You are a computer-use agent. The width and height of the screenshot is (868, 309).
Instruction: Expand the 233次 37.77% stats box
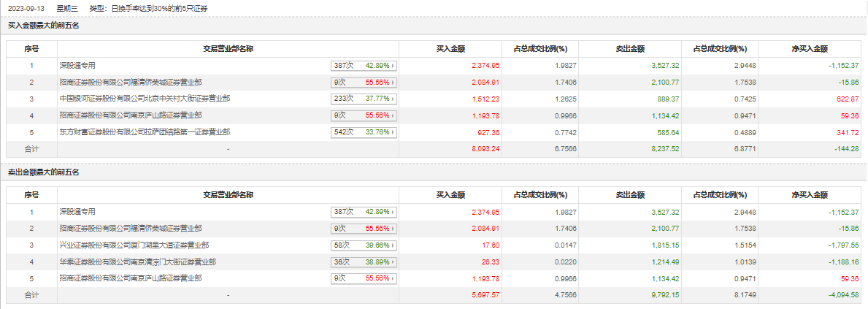pyautogui.click(x=363, y=99)
